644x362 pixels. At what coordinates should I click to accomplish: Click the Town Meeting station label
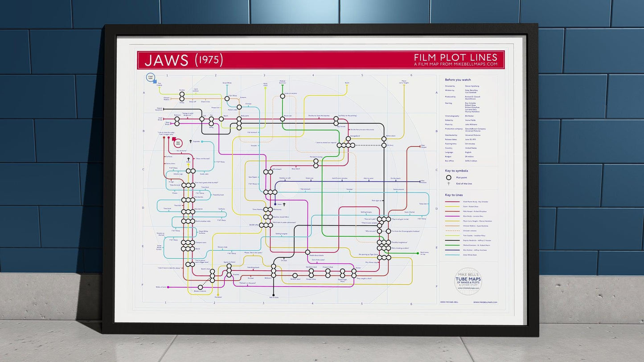click(257, 209)
